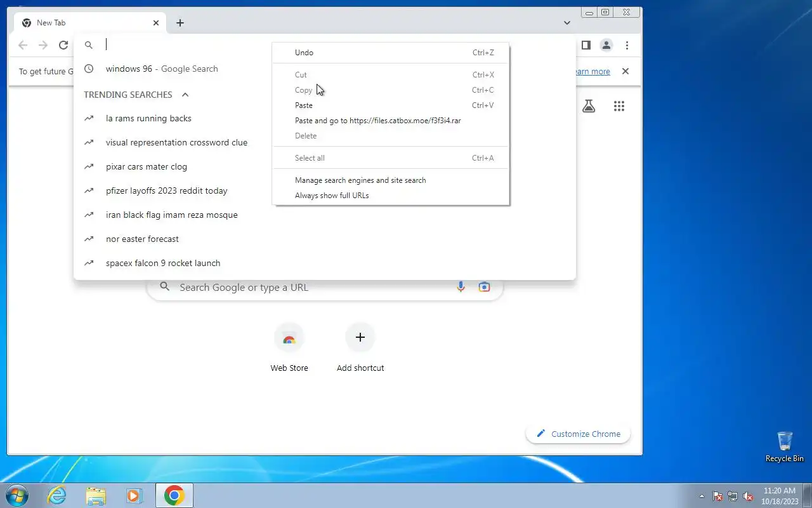The height and width of the screenshot is (508, 812).
Task: Click the taskbar clock showing 11:20 AM
Action: 779,495
